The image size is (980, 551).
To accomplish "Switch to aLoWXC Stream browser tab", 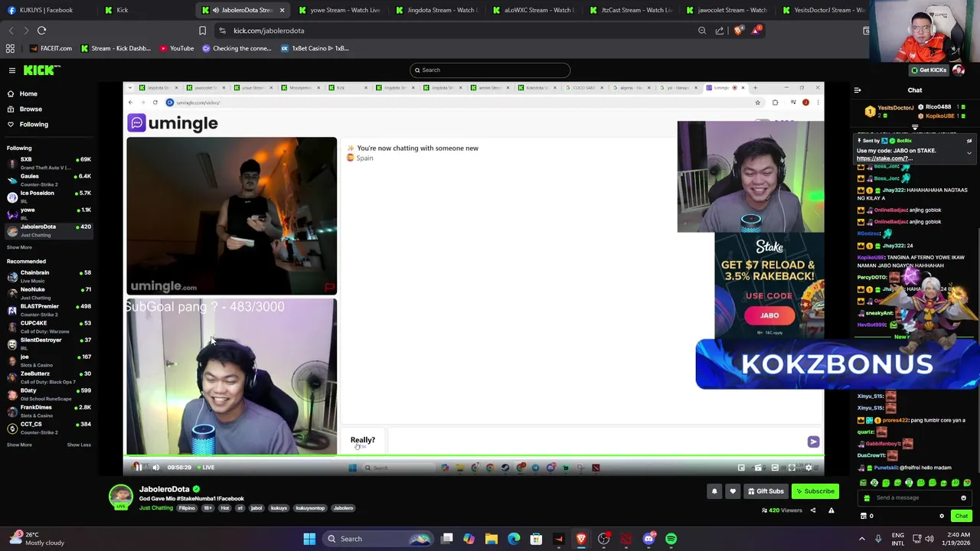I will pos(536,10).
